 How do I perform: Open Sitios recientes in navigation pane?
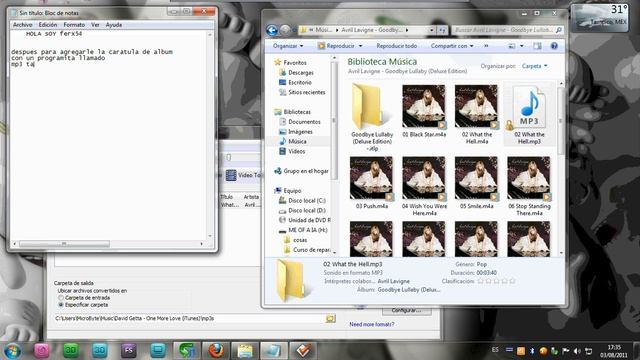[306, 92]
